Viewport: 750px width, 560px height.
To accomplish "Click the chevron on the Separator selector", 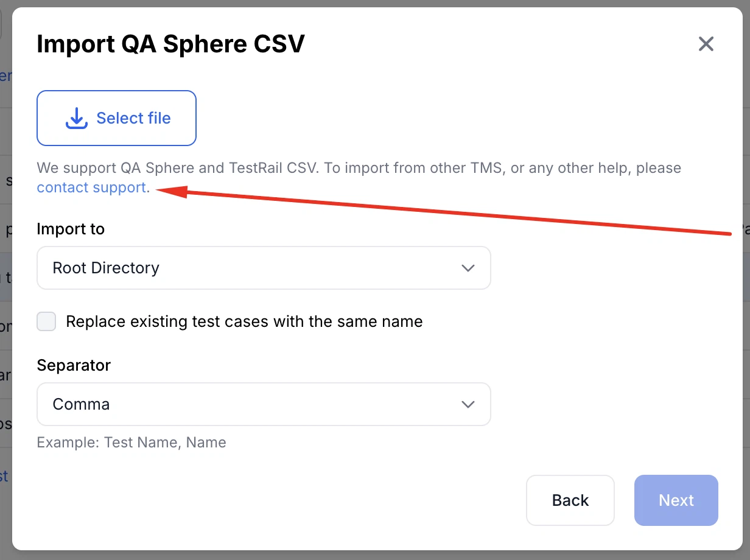I will pyautogui.click(x=468, y=404).
